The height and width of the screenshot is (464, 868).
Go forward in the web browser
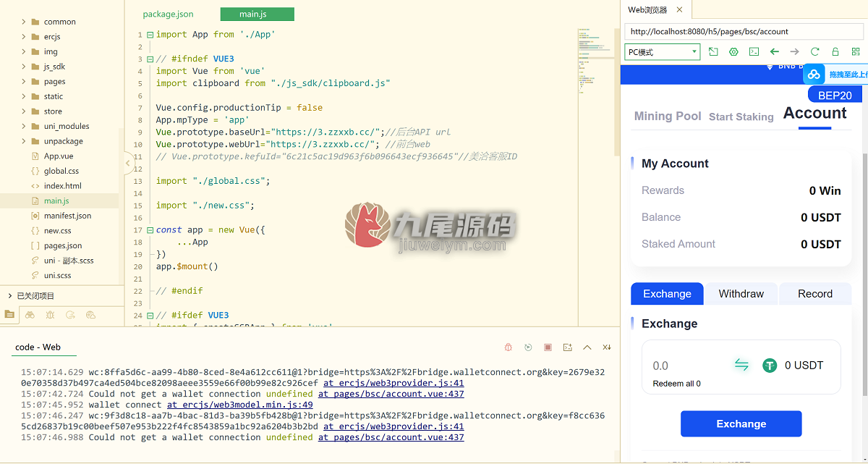tap(794, 52)
